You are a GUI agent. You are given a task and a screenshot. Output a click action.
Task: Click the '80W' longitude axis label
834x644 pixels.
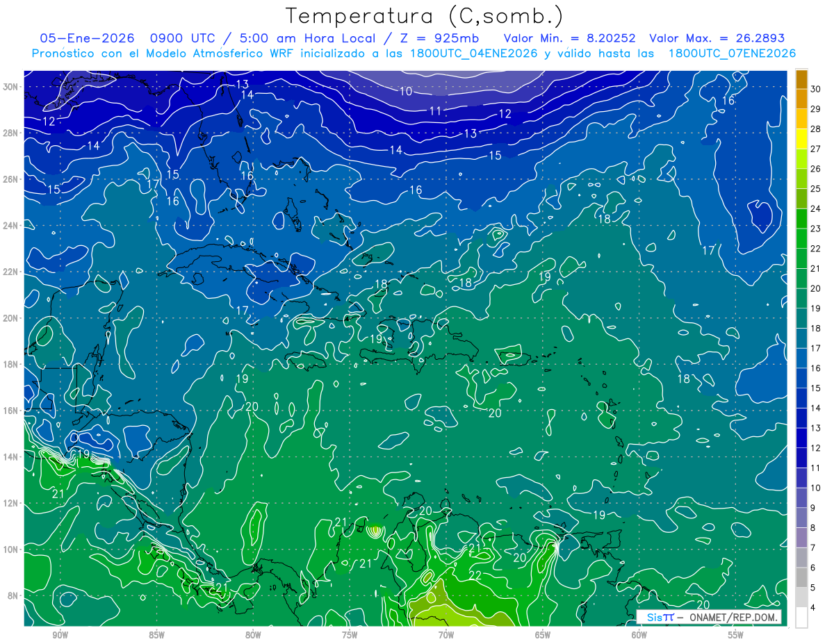[253, 634]
